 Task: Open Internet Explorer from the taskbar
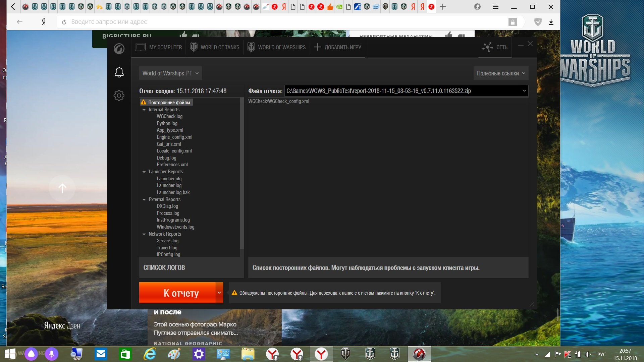click(x=150, y=354)
